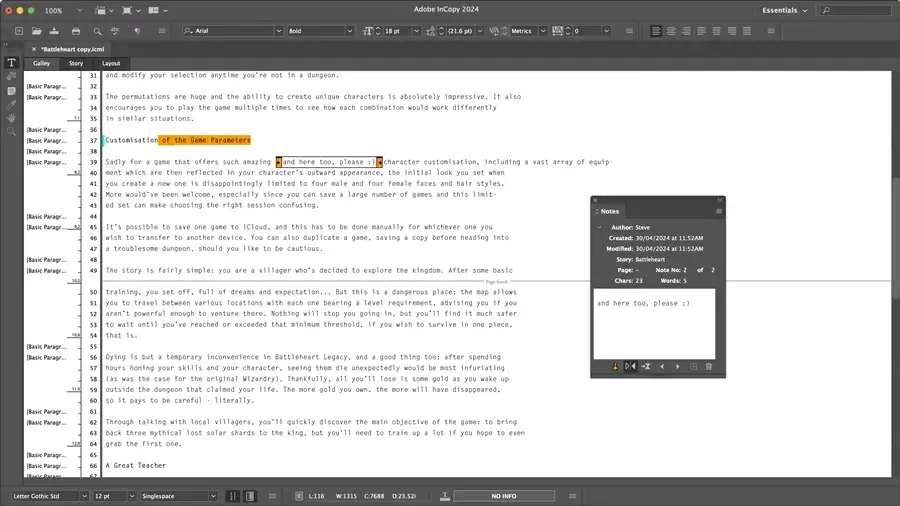Switch to the Story tab

(x=76, y=63)
